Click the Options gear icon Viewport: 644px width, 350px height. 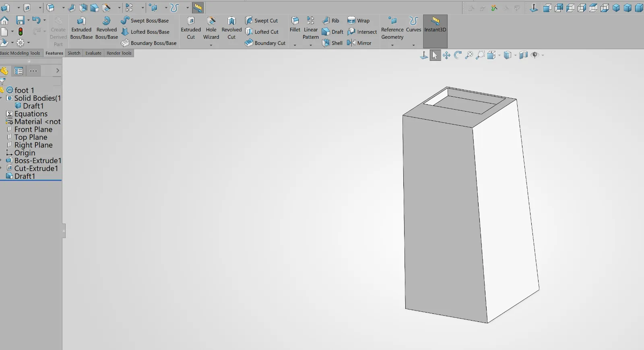tap(20, 42)
